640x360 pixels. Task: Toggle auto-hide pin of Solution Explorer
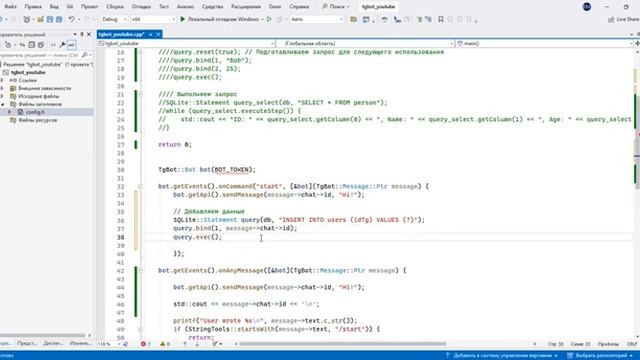(82, 34)
